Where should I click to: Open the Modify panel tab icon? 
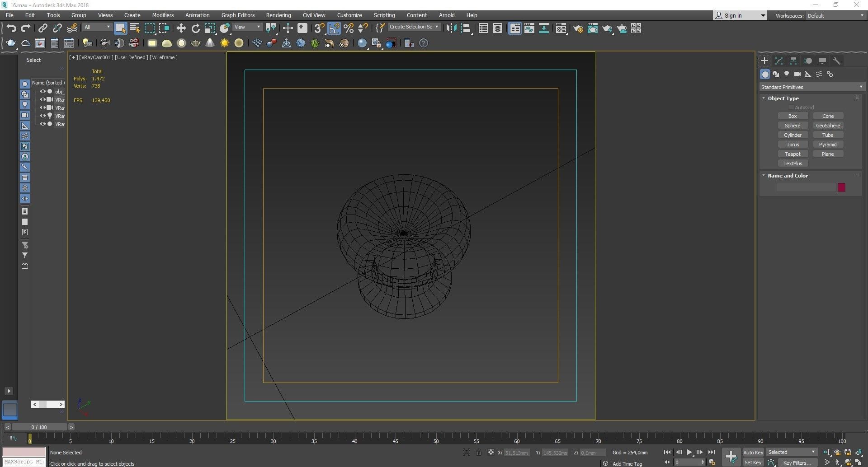click(779, 61)
